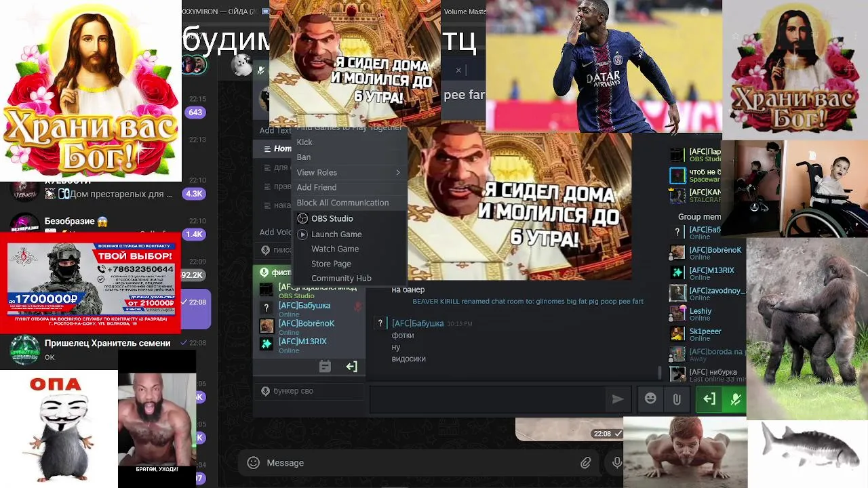Click [AFC]BobrёnoK avatar in group members list
This screenshot has width=868, height=488.
pos(677,253)
